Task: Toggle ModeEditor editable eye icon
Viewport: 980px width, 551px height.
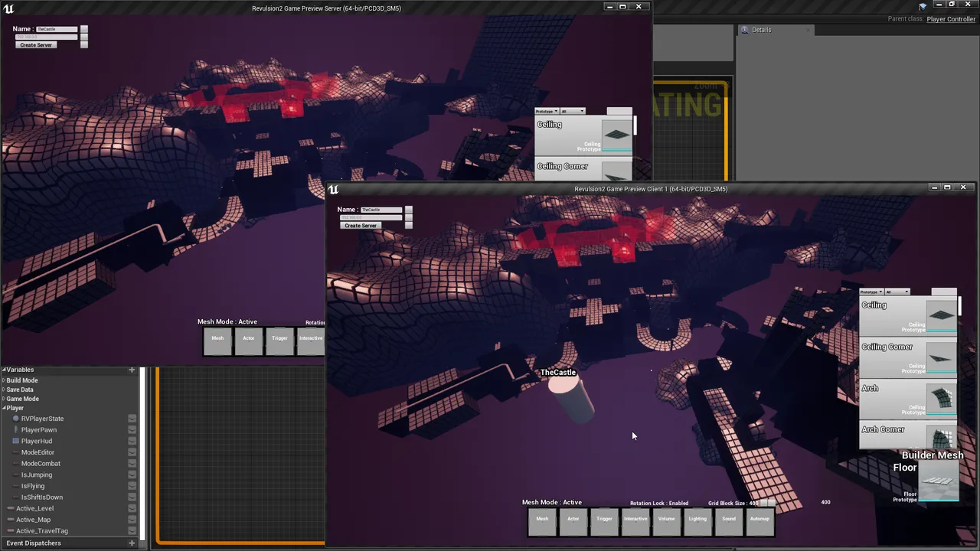Action: pyautogui.click(x=132, y=452)
